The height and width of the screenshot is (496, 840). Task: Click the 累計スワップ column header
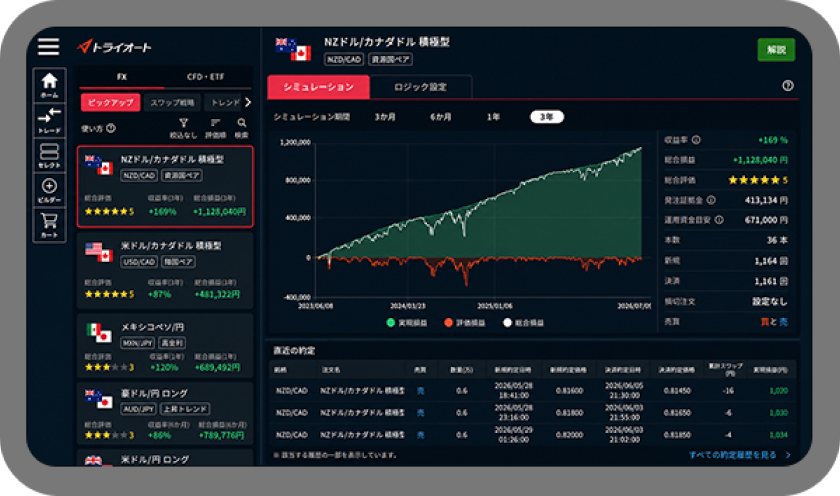pos(725,369)
